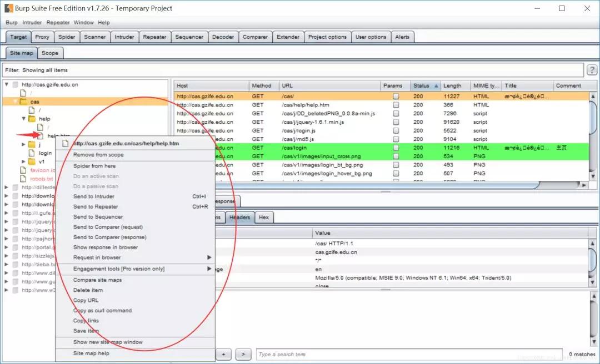Viewport: 600px width, 364px height.
Task: Tick the Params checkbox for /cas/j/md5.js row
Action: click(x=396, y=139)
